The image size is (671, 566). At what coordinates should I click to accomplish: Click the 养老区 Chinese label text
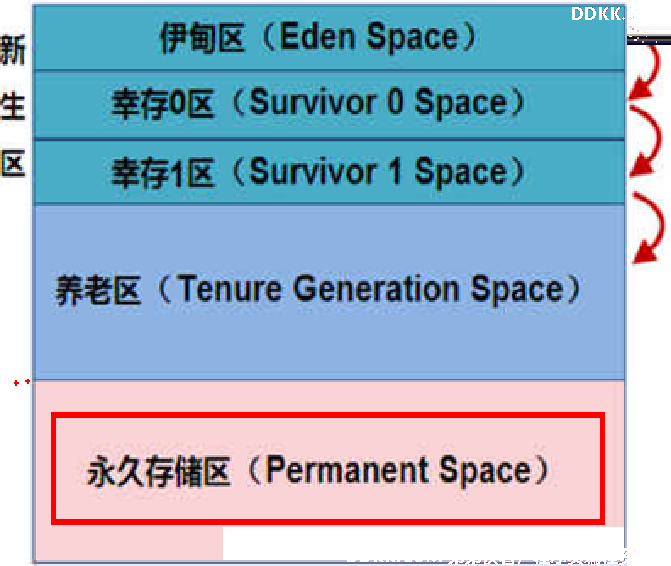pyautogui.click(x=98, y=290)
